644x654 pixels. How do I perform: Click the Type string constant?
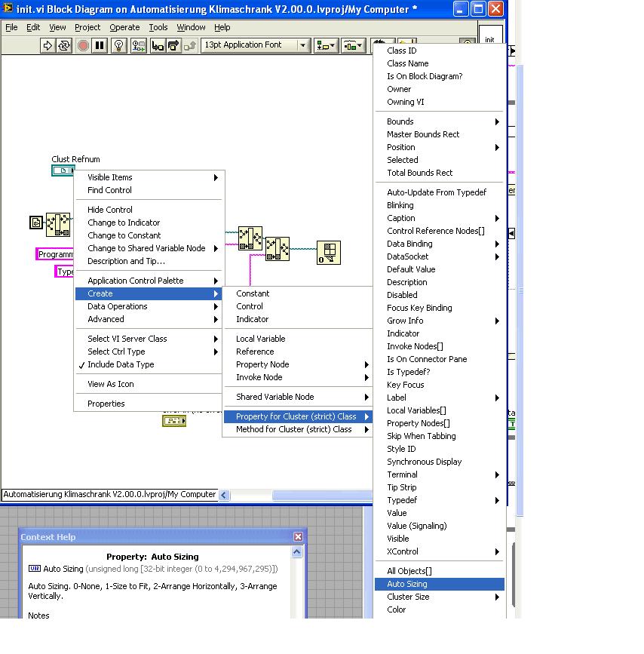coord(65,272)
